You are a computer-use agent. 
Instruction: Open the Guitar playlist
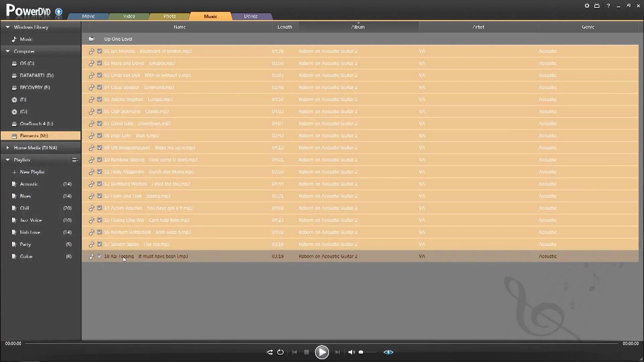(26, 256)
